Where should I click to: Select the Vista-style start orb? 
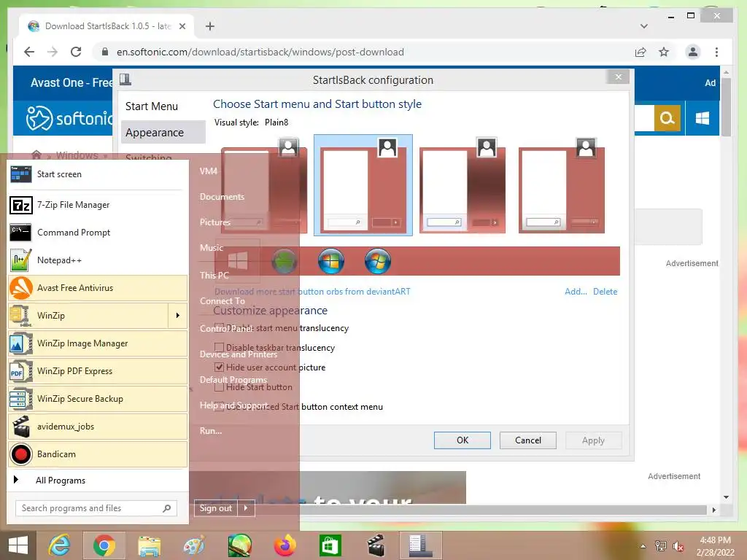pos(378,261)
